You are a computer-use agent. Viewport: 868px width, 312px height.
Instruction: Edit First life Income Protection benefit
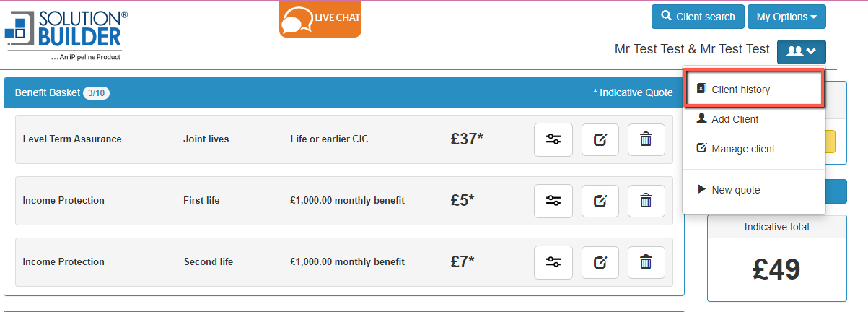coord(600,201)
